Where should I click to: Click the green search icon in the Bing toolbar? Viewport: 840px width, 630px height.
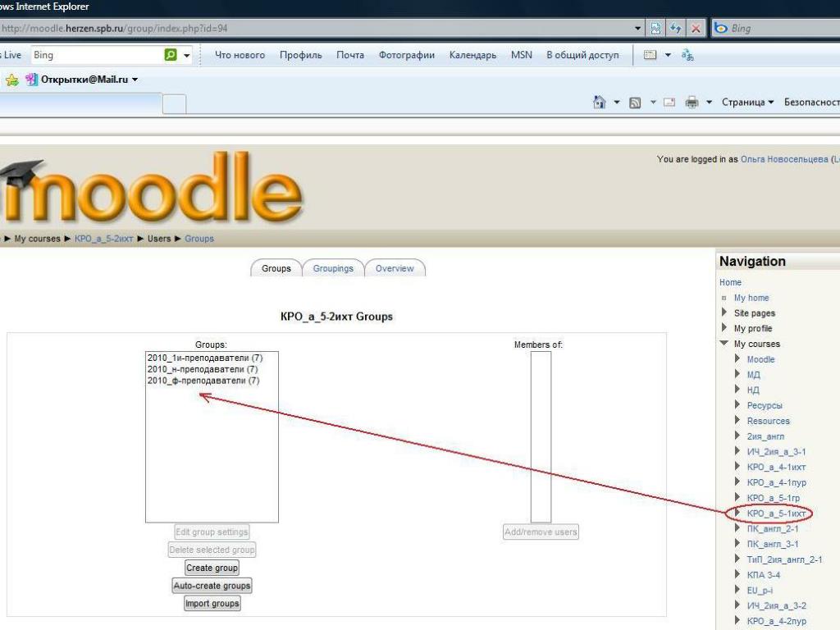(171, 55)
